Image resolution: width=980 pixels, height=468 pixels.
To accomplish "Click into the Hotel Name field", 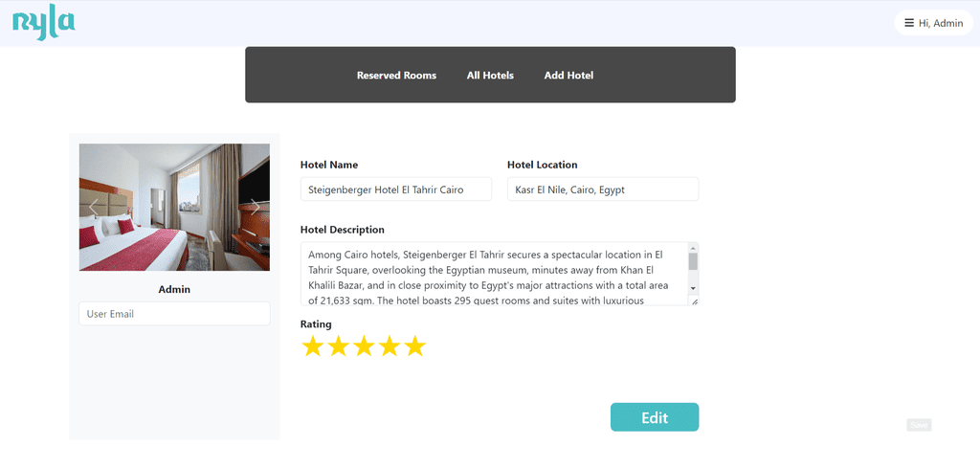I will point(396,189).
